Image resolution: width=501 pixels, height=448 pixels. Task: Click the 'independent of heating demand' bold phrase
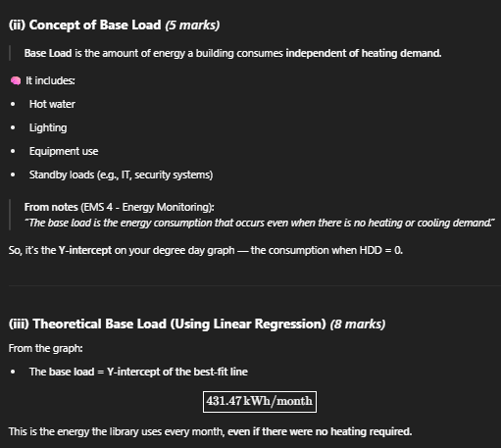click(364, 53)
